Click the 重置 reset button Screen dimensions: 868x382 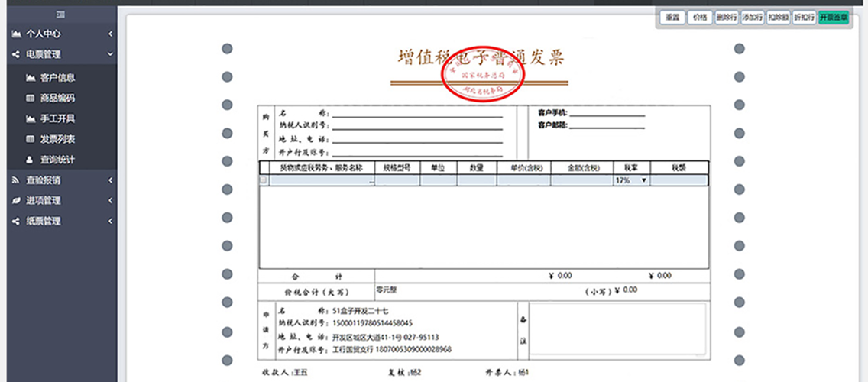click(x=672, y=17)
